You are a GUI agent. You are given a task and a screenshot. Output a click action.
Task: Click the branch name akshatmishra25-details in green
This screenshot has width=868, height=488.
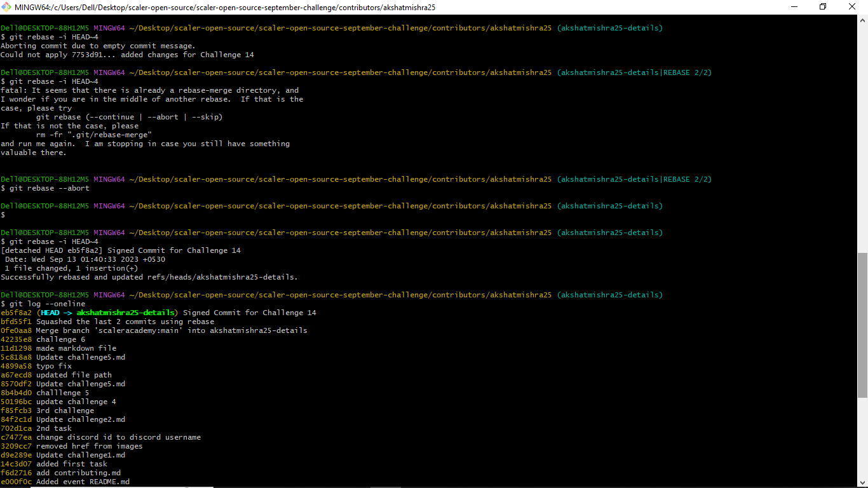(126, 312)
